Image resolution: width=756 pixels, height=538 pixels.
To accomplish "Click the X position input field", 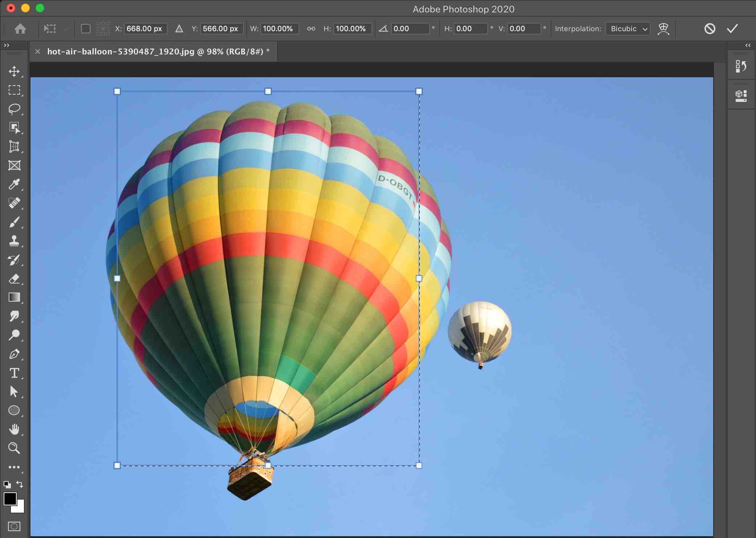I will [145, 29].
